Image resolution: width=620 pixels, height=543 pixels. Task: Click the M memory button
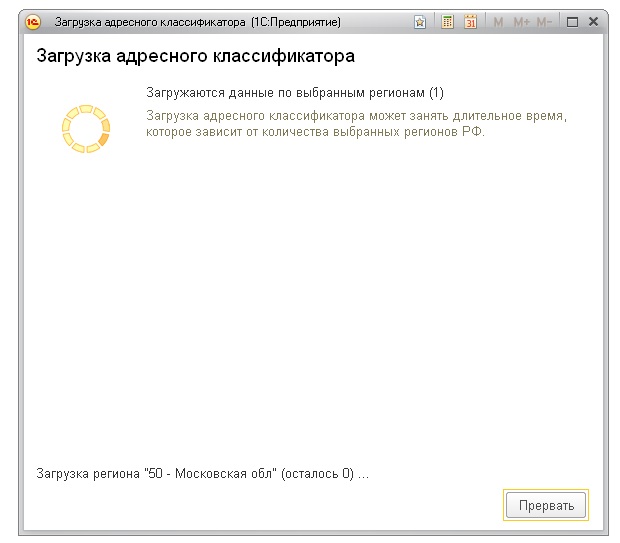(x=498, y=22)
